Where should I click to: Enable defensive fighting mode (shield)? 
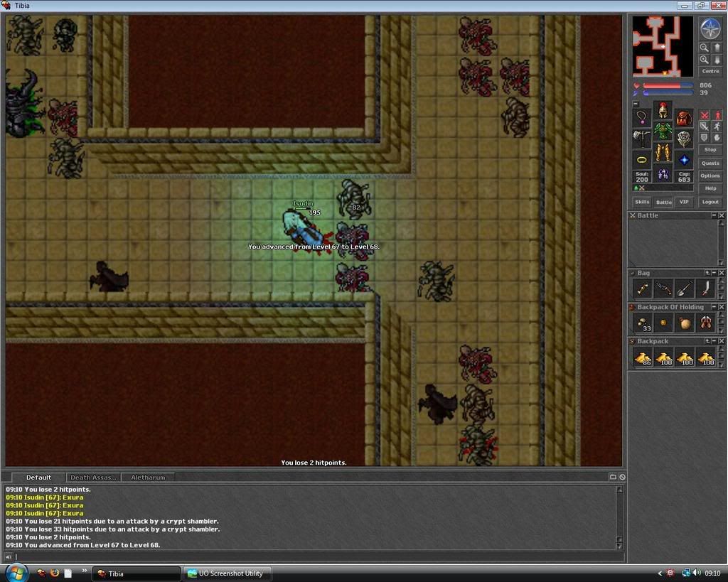click(705, 138)
